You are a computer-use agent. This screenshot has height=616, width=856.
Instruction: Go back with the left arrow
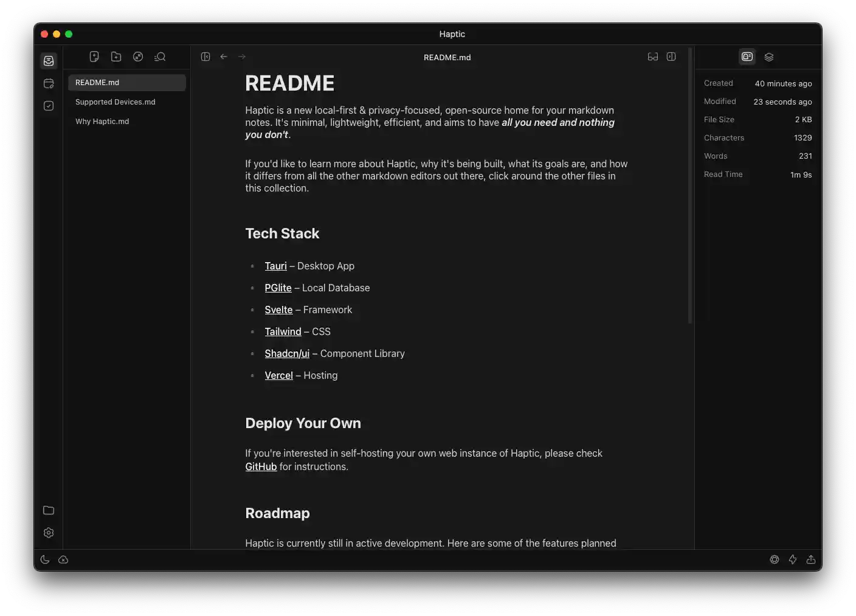point(224,57)
